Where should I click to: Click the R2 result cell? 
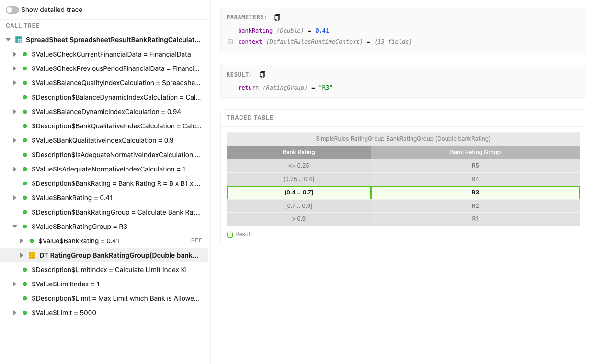475,206
